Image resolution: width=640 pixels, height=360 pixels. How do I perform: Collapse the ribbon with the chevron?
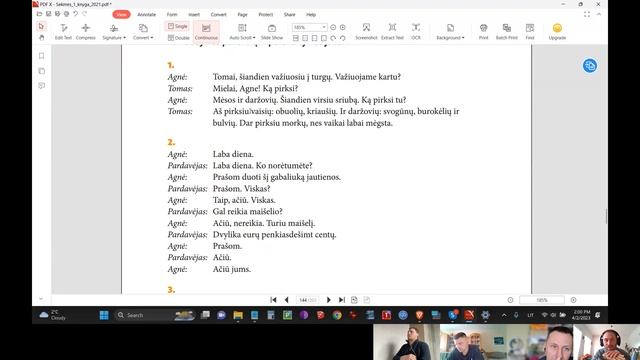coord(599,14)
